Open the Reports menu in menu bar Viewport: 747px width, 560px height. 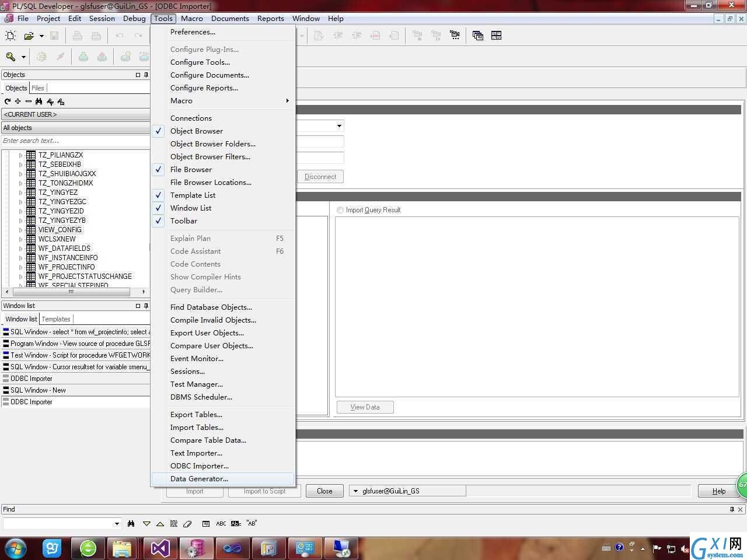(271, 19)
